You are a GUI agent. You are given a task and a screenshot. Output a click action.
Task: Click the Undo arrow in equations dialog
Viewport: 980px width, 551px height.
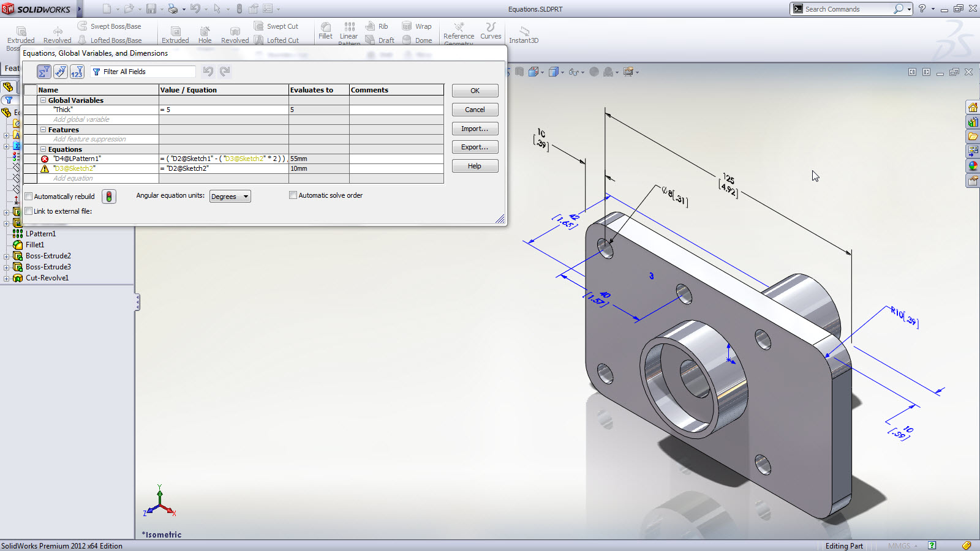click(208, 72)
